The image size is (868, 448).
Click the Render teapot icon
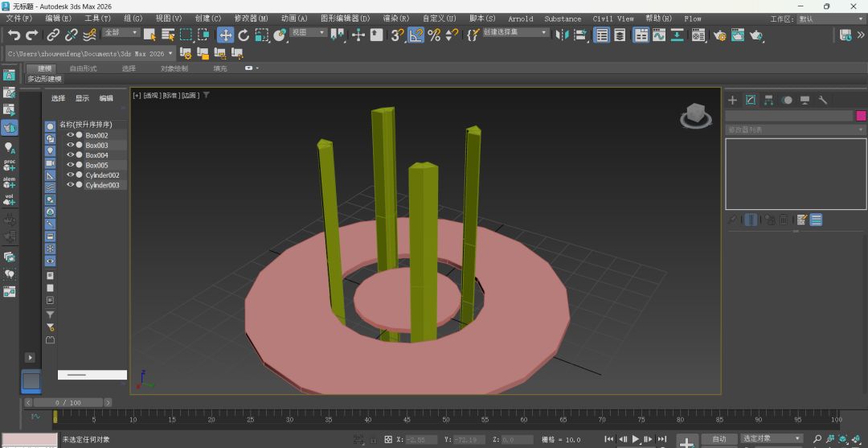pos(756,36)
